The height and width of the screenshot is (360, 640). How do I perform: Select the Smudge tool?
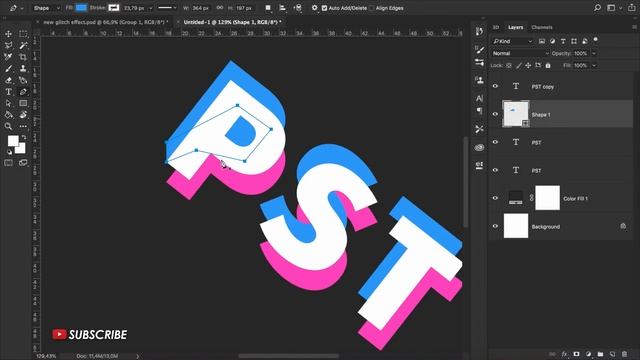coord(23,115)
